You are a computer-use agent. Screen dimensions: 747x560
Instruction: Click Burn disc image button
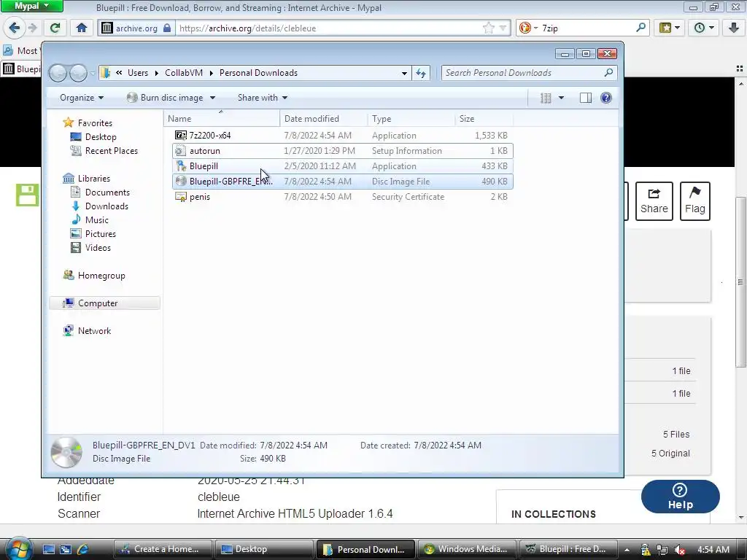165,98
